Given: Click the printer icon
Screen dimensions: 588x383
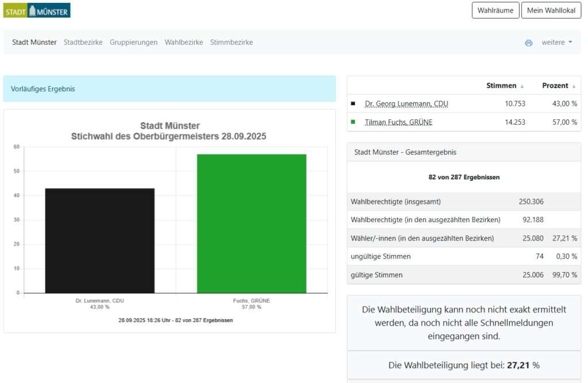Looking at the screenshot, I should (528, 42).
